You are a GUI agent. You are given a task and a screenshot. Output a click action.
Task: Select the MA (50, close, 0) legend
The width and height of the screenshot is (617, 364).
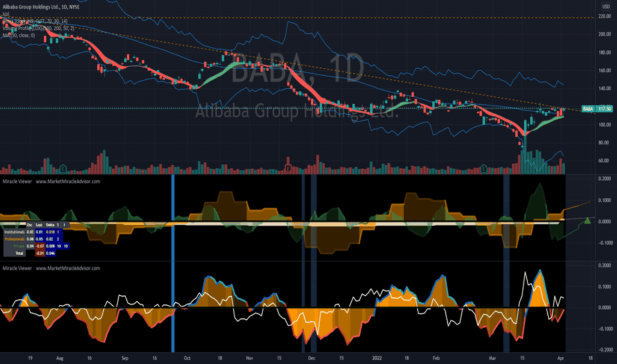tap(19, 36)
